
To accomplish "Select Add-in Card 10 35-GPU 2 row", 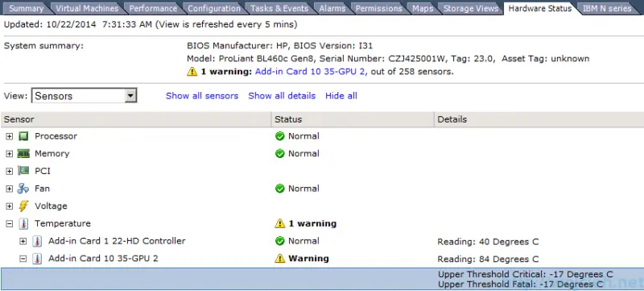I will coord(103,259).
